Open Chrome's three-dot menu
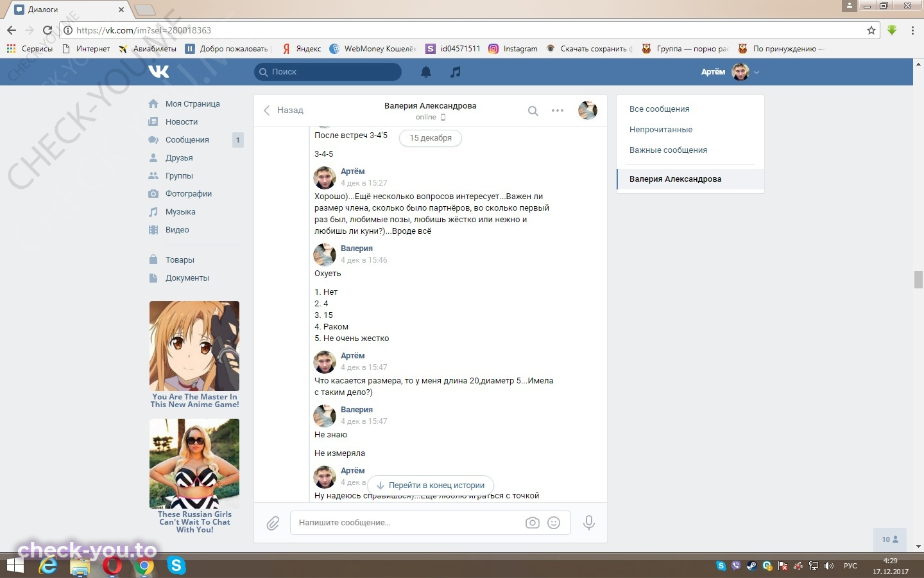 pyautogui.click(x=912, y=30)
